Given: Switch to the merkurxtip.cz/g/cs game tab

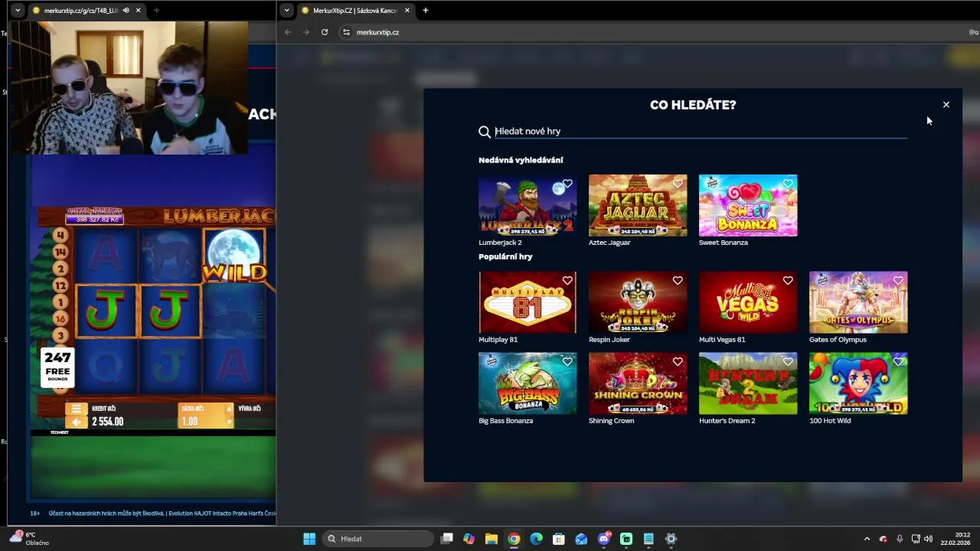Looking at the screenshot, I should [80, 11].
